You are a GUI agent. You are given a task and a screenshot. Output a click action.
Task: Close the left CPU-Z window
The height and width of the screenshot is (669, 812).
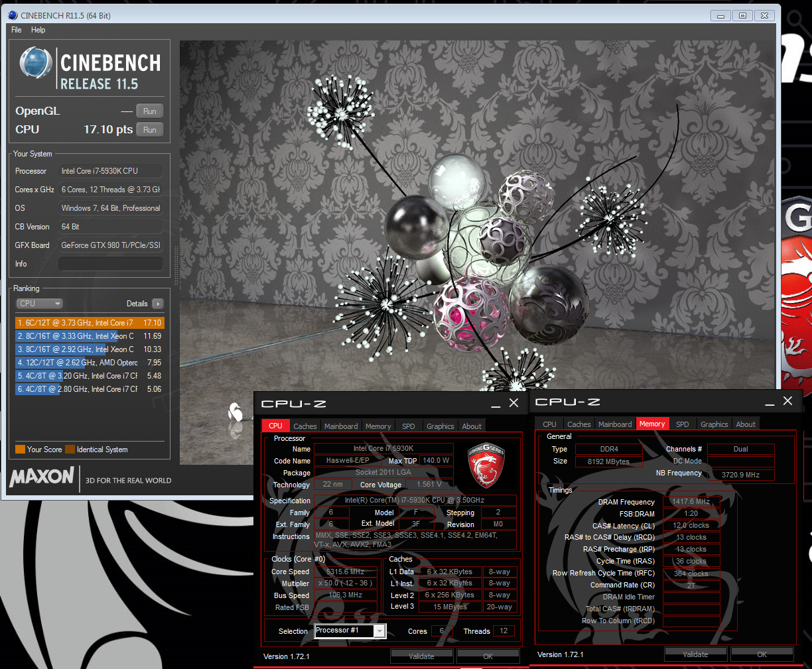coord(513,403)
